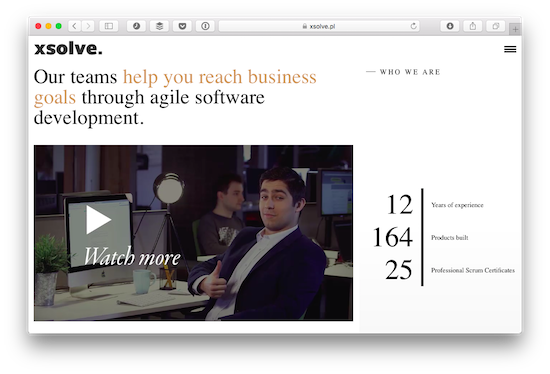
Task: Click the WHO WE ARE heading
Action: point(410,72)
